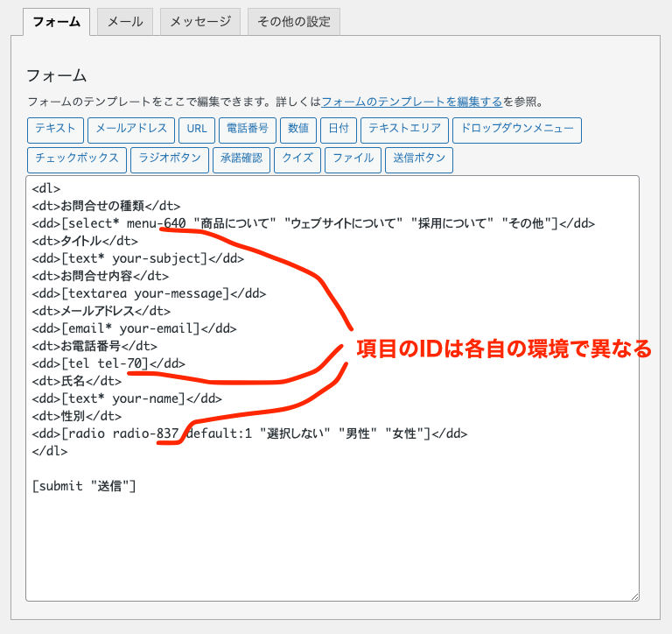This screenshot has width=672, height=634.
Task: Click the closing </dl> line
Action: click(x=50, y=451)
